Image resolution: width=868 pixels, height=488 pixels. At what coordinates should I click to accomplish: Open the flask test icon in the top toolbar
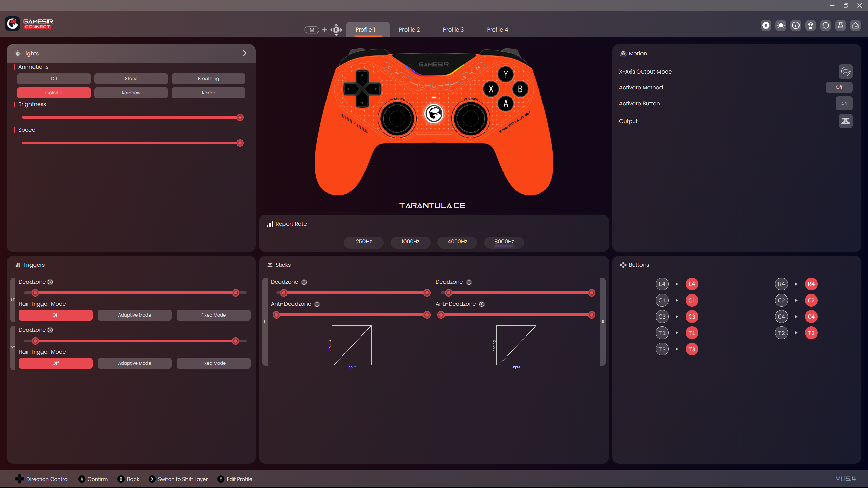pyautogui.click(x=841, y=25)
